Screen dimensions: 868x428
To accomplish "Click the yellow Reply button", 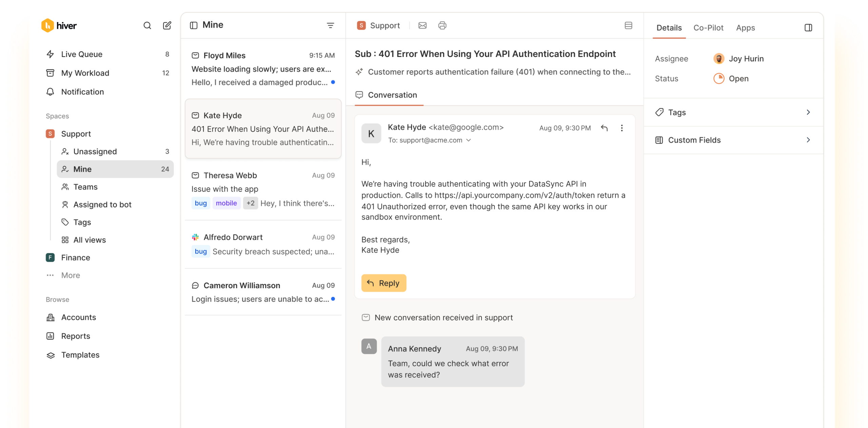I will (x=384, y=283).
